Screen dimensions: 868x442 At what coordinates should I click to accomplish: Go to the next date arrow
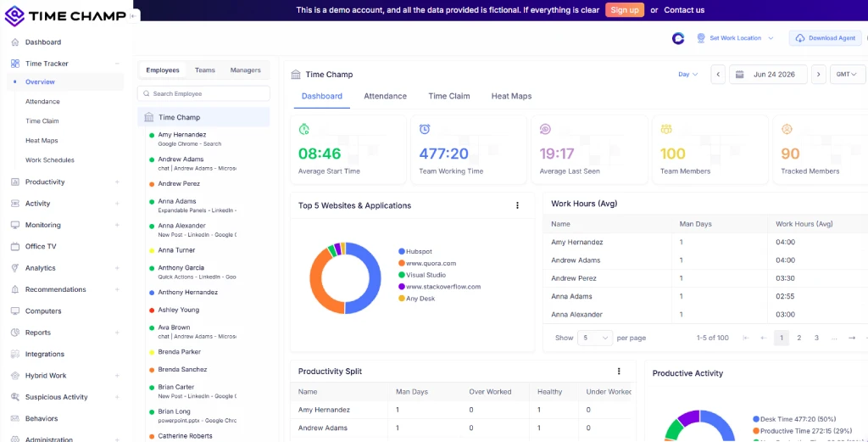[820, 74]
